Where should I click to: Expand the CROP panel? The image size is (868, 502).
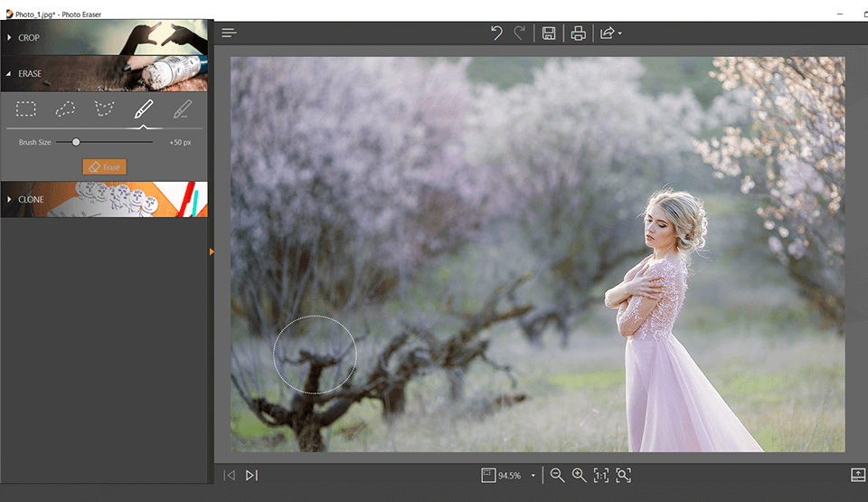click(104, 38)
